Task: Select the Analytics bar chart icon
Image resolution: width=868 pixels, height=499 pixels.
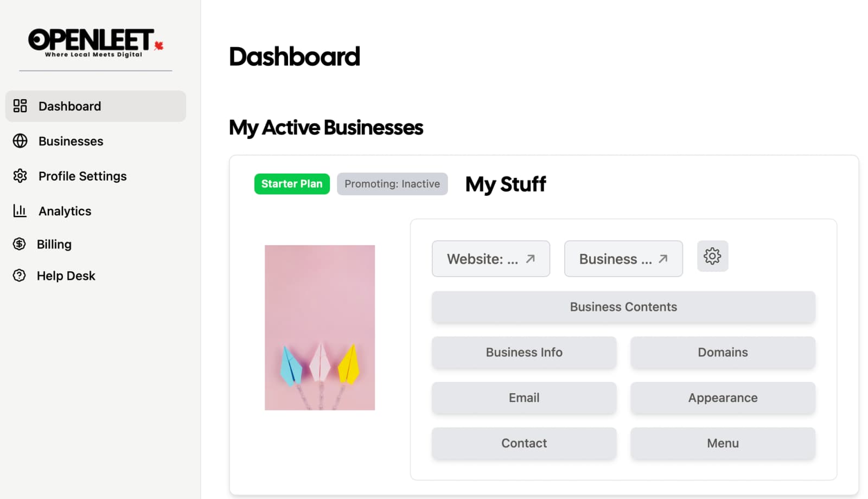Action: (20, 211)
